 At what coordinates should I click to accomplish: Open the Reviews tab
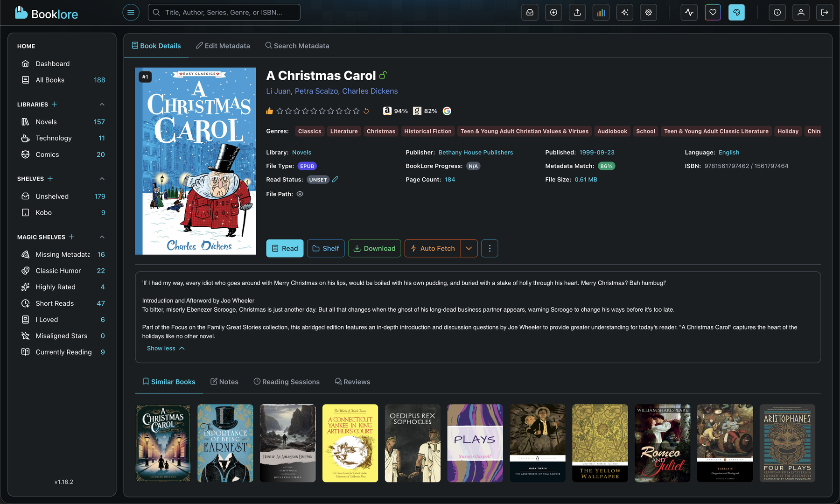pos(352,381)
